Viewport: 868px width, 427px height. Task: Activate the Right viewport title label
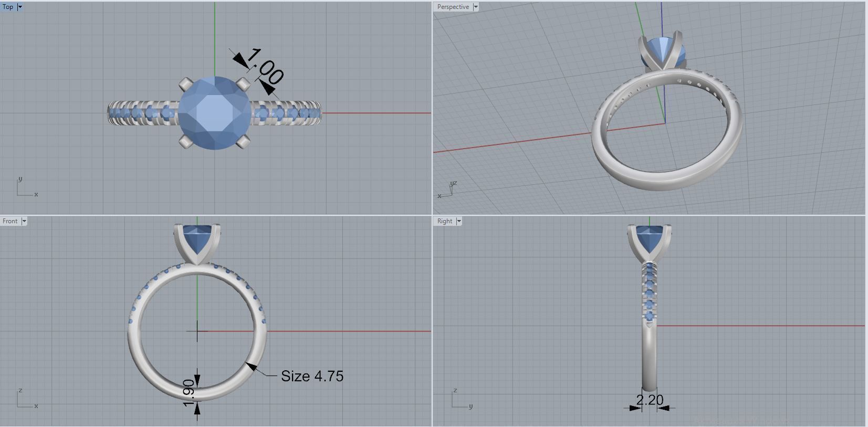[445, 221]
